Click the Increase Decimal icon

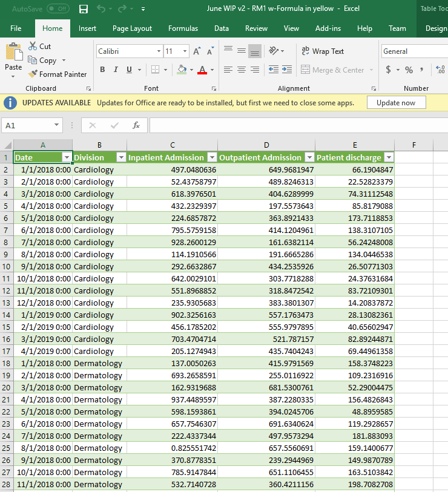pyautogui.click(x=440, y=70)
